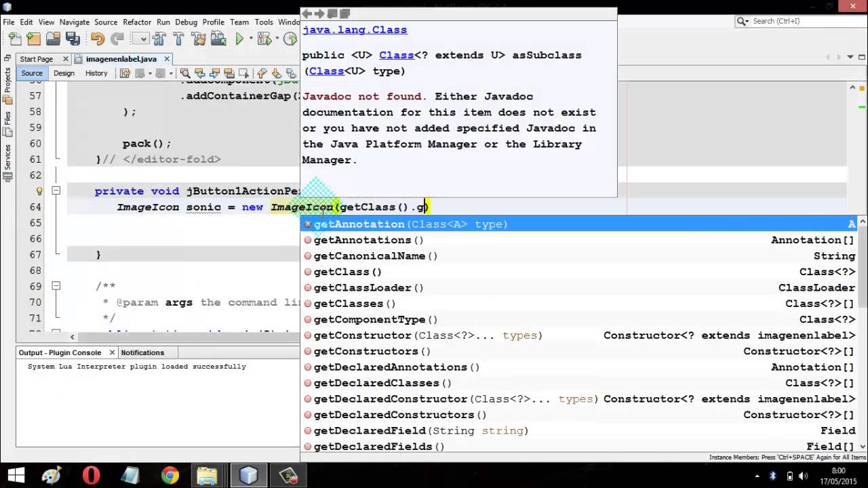
Task: Click the New Project toolbar icon
Action: pos(34,39)
